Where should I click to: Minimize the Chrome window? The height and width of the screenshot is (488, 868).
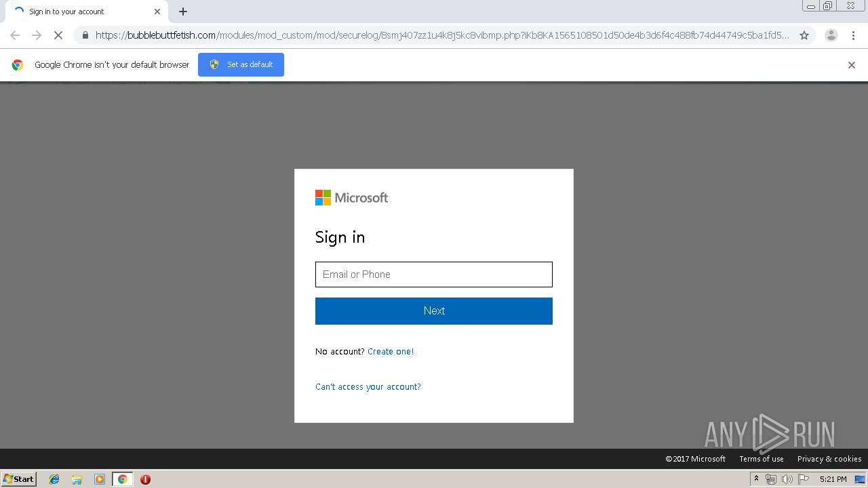pos(810,6)
